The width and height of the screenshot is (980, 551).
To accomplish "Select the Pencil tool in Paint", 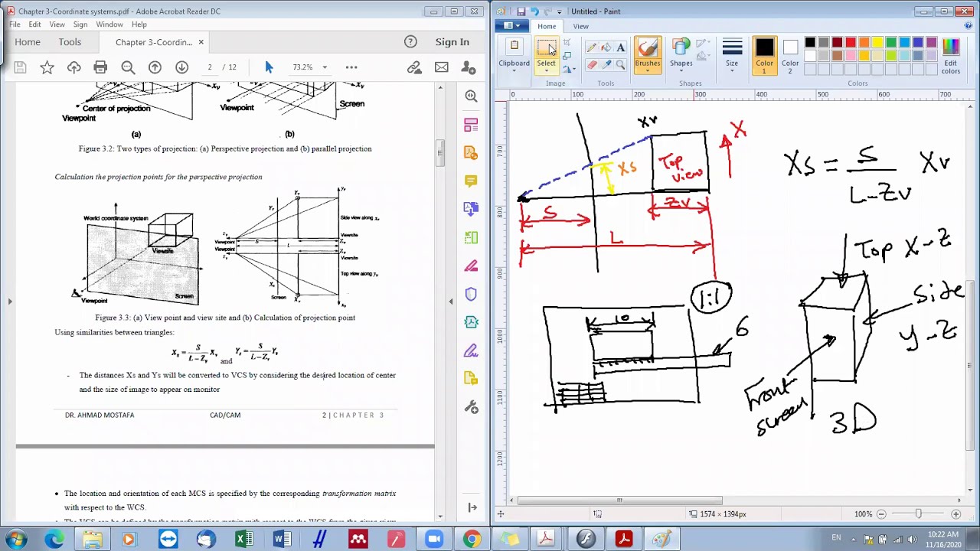I will [x=592, y=48].
